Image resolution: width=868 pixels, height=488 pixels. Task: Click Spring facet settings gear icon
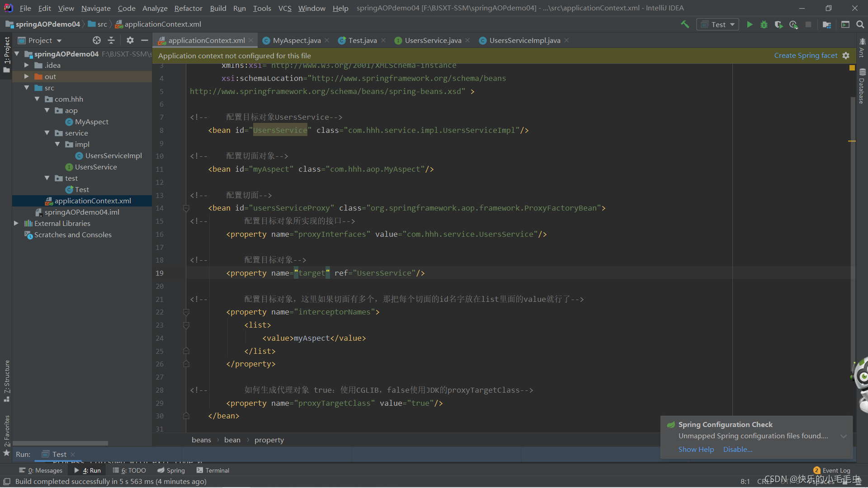pos(846,56)
